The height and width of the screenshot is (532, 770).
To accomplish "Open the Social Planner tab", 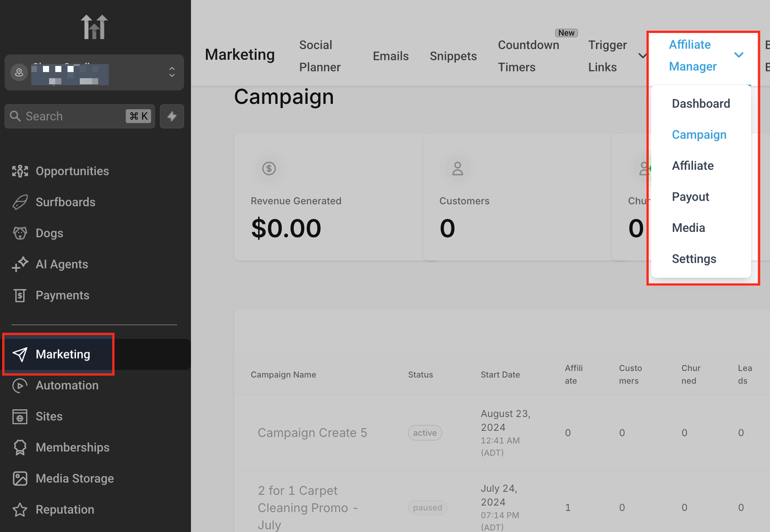I will tap(320, 56).
